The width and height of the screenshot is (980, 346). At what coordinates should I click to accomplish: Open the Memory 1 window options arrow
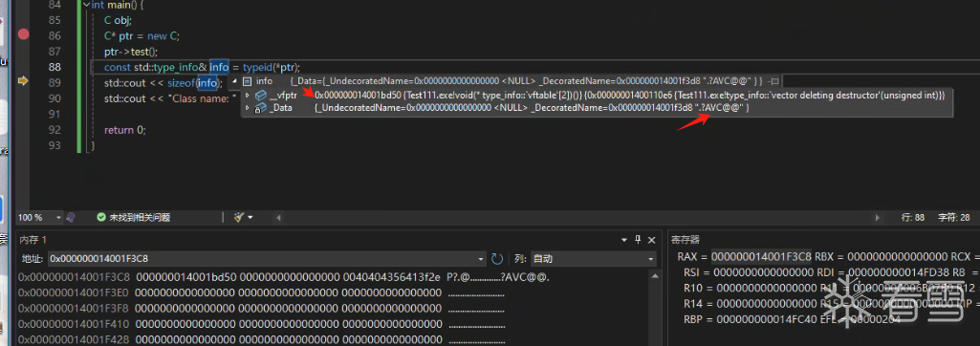[624, 240]
